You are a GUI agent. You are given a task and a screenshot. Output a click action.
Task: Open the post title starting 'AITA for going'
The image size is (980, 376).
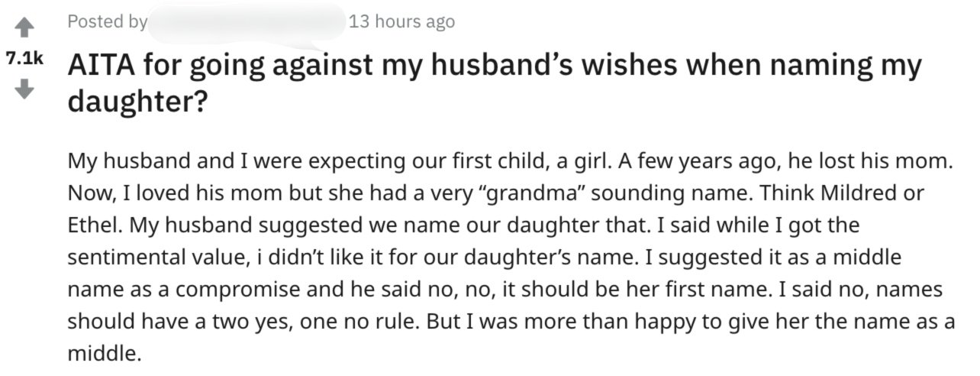(x=495, y=83)
